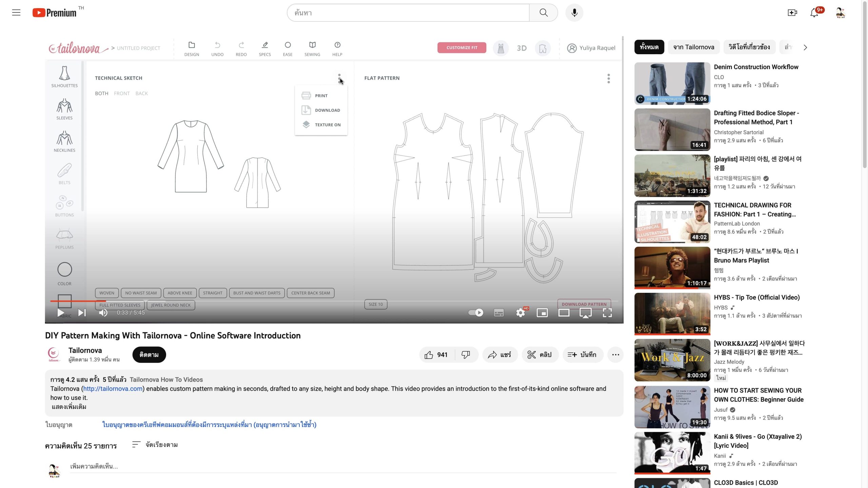Open the more actions ellipsis menu

[615, 354]
